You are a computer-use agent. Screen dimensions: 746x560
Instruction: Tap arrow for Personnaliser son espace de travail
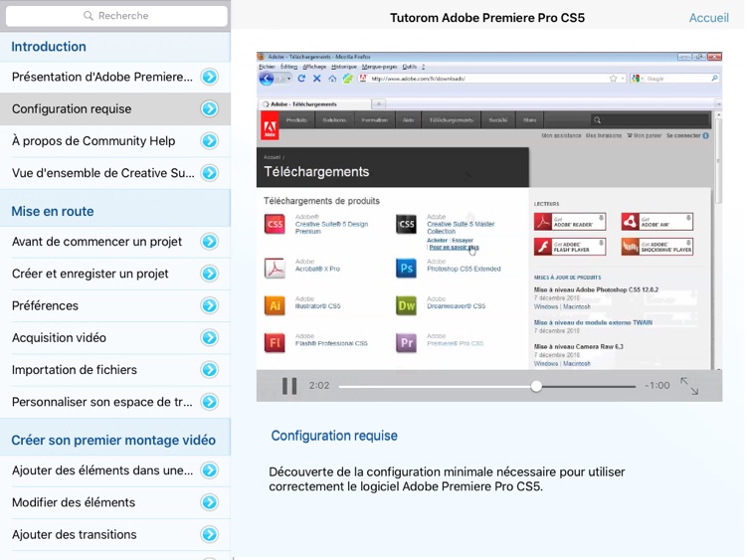coord(209,402)
